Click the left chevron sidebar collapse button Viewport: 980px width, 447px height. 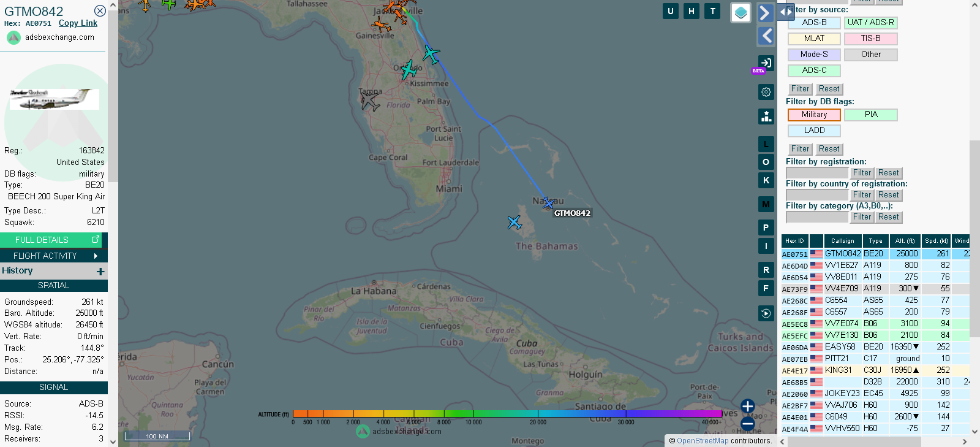tap(766, 36)
